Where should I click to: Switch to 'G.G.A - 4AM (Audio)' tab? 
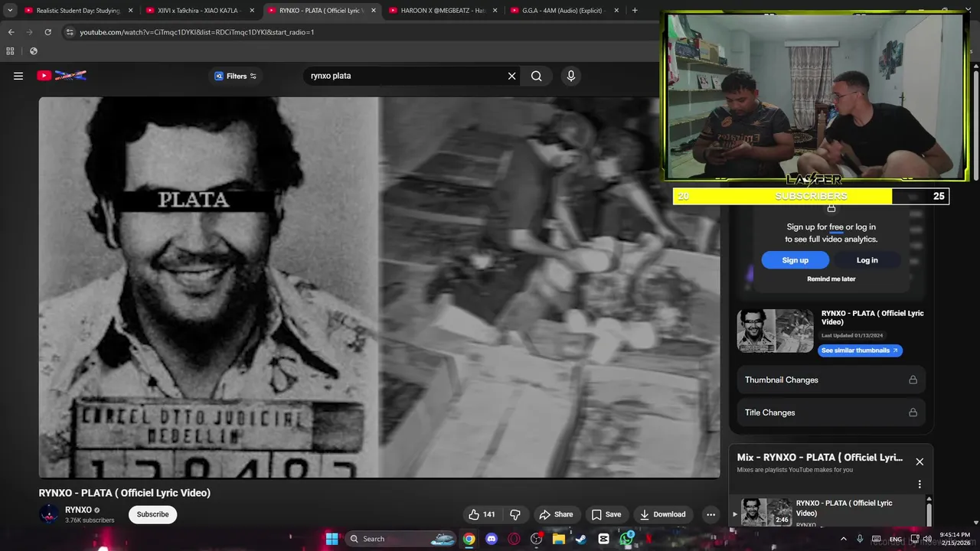(x=563, y=11)
